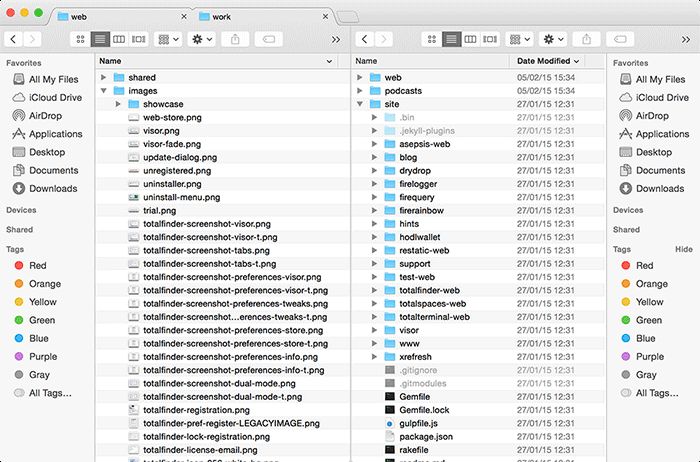Click Back button in left pane toolbar
The width and height of the screenshot is (700, 462).
pyautogui.click(x=13, y=39)
